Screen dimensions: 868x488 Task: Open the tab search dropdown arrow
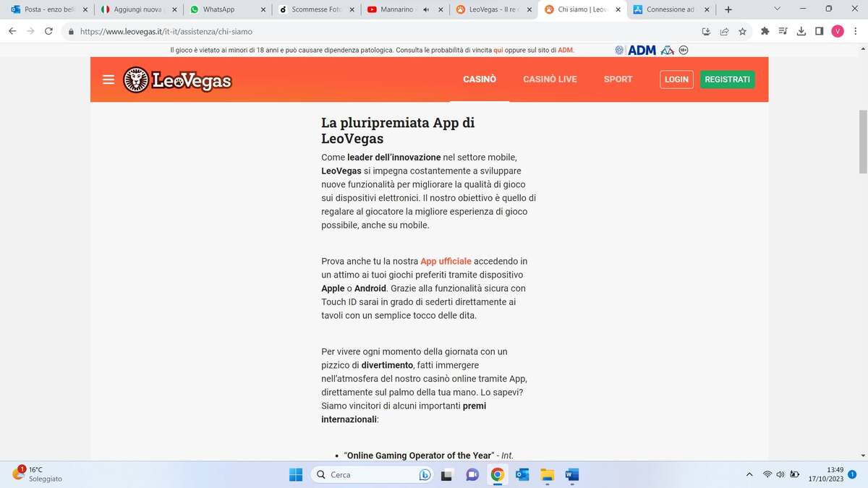point(777,9)
